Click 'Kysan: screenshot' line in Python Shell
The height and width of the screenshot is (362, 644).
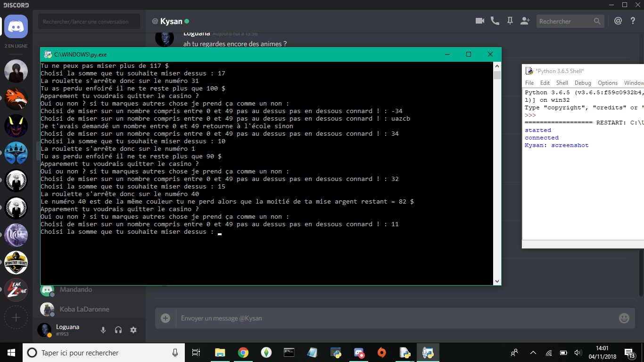556,145
